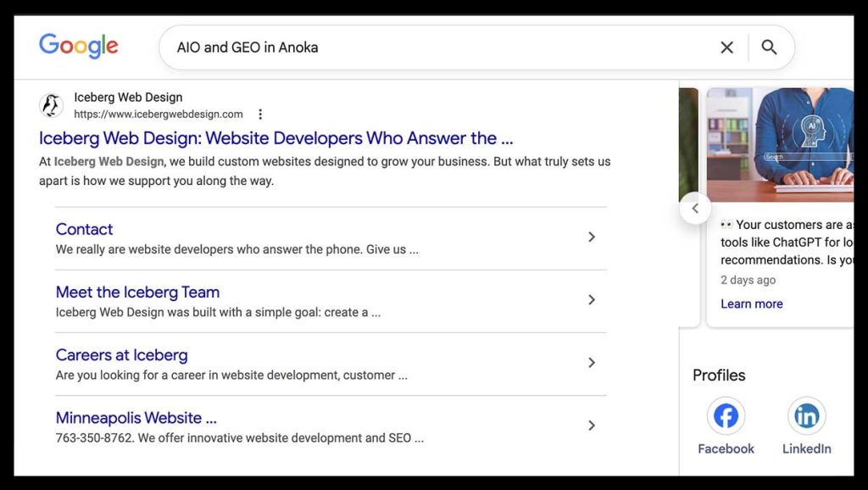
Task: Click the Learn more link on the post
Action: pyautogui.click(x=751, y=303)
